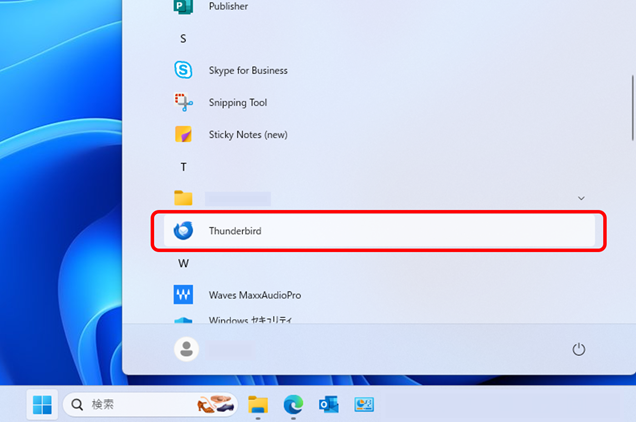The height and width of the screenshot is (422, 636).
Task: Open Microsoft Edge from the taskbar
Action: [x=293, y=405]
